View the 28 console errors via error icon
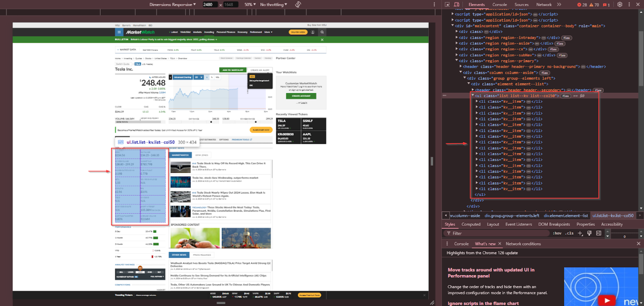Viewport: 644px width, 306px height. point(579,5)
